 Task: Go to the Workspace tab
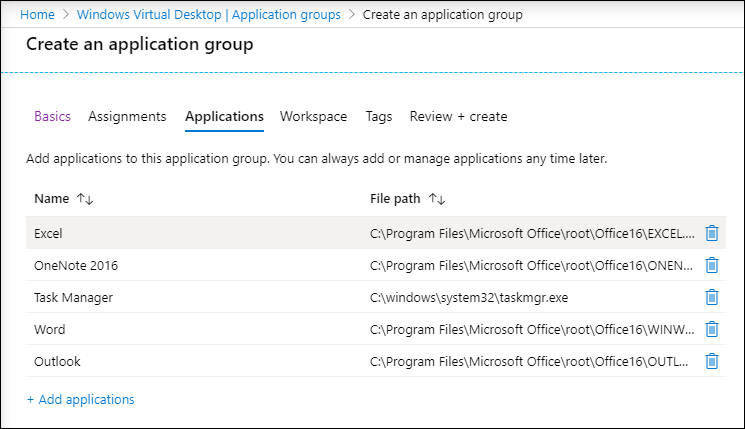coord(313,116)
